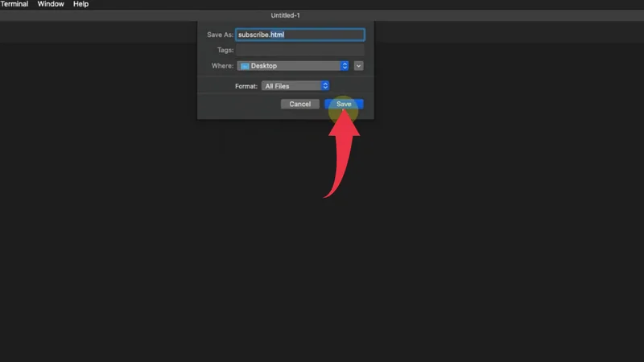Open the Where location dropdown showing Desktop
The image size is (644, 362).
(x=293, y=66)
